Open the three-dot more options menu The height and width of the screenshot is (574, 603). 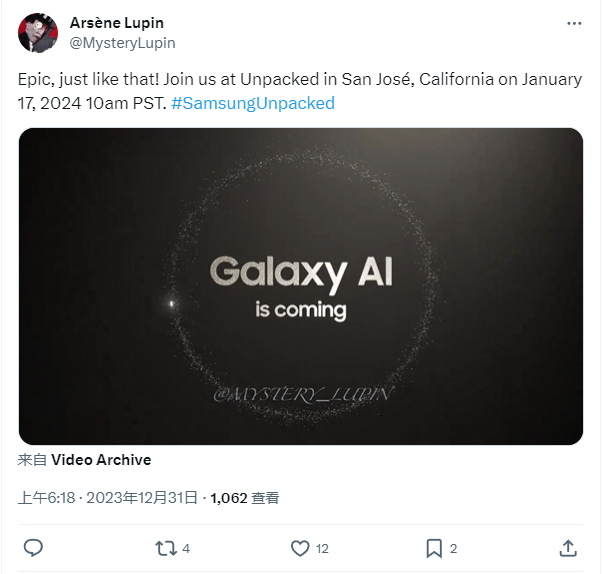pos(573,23)
